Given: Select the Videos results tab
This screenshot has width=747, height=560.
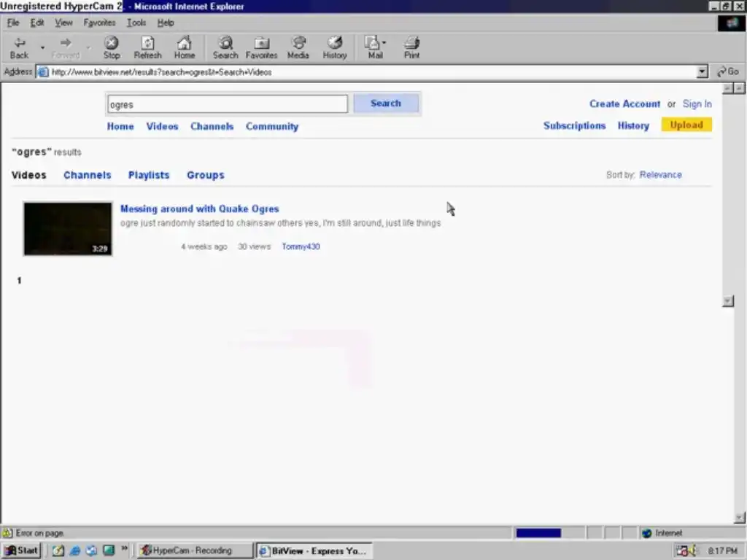Looking at the screenshot, I should [29, 175].
